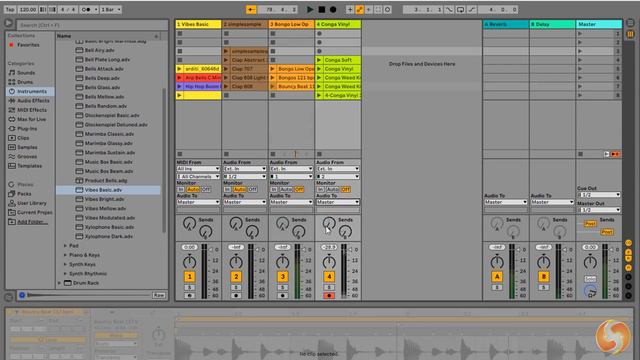
Task: Open Conga Vinyl Audio To Master dropdown
Action: [x=338, y=202]
